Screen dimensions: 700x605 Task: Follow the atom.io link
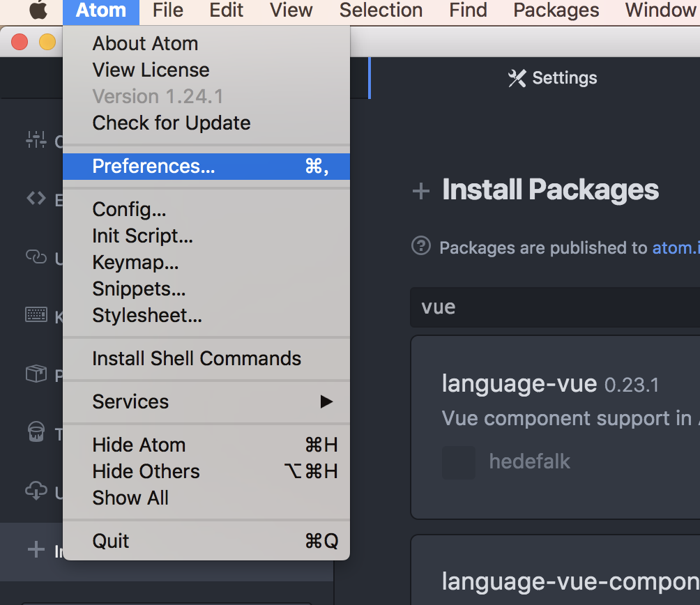point(675,247)
